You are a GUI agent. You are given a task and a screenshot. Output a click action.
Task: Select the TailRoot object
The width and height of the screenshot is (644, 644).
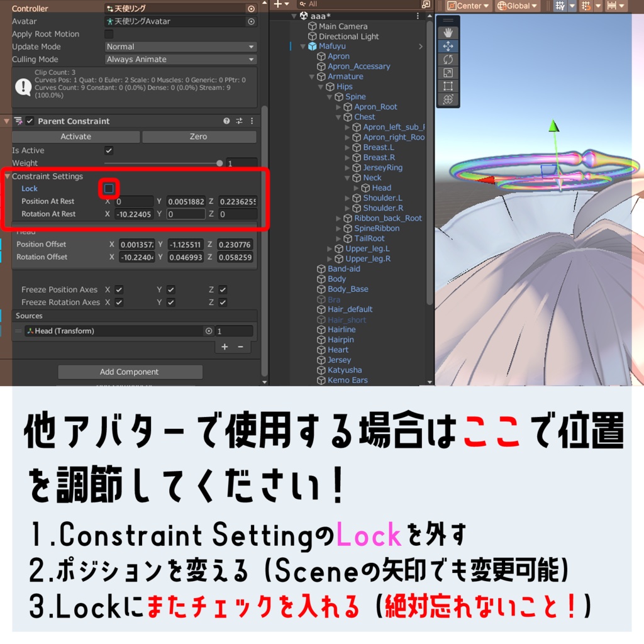tap(369, 238)
